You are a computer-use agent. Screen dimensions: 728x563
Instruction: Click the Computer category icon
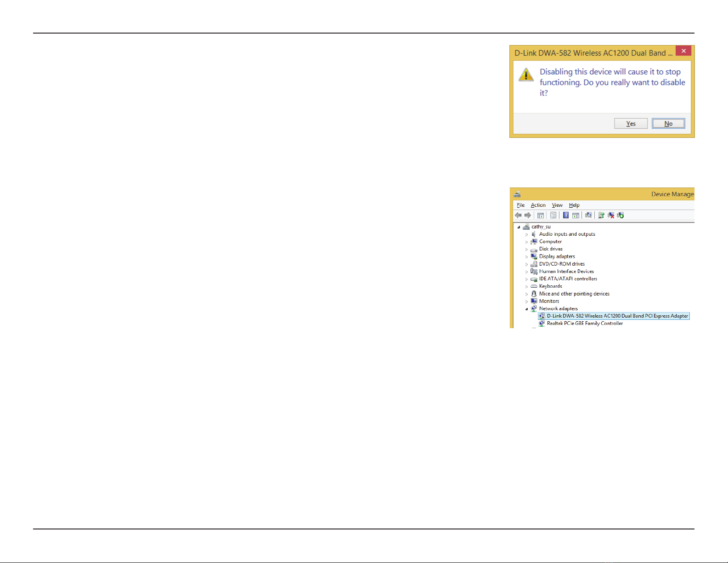[x=534, y=241]
